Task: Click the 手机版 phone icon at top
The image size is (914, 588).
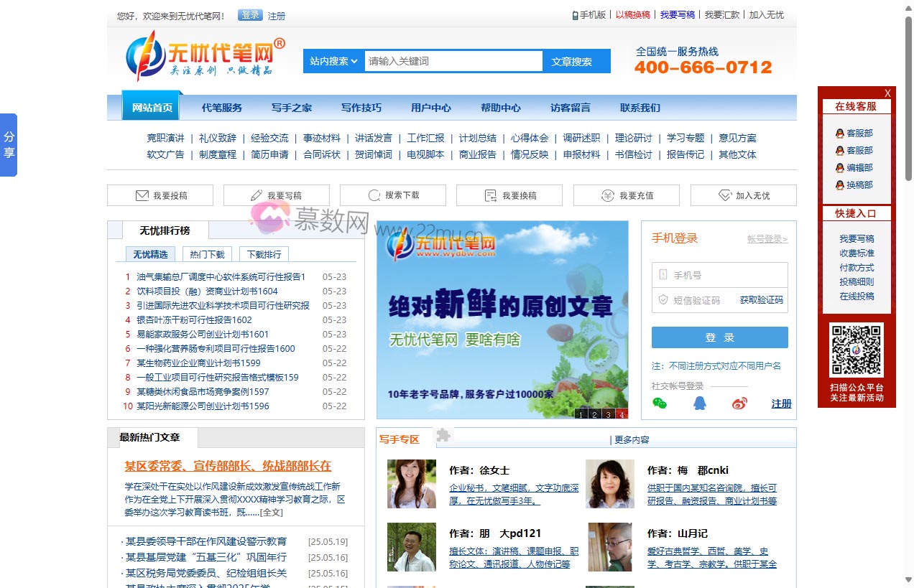Action: click(x=575, y=14)
